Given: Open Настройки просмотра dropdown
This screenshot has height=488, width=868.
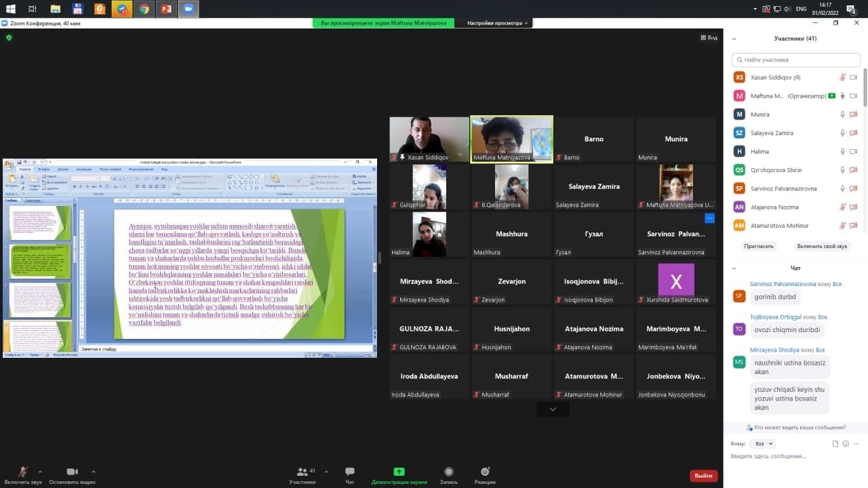Looking at the screenshot, I should pos(497,23).
